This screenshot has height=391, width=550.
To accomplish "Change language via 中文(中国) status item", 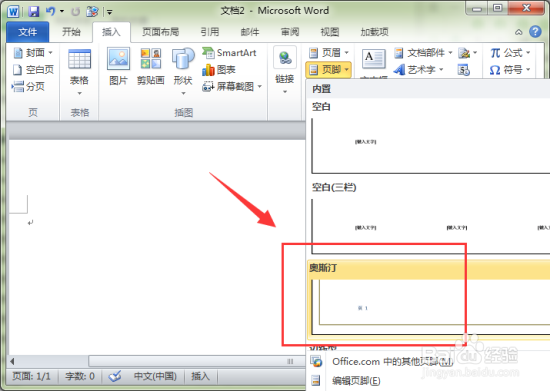I will (155, 376).
